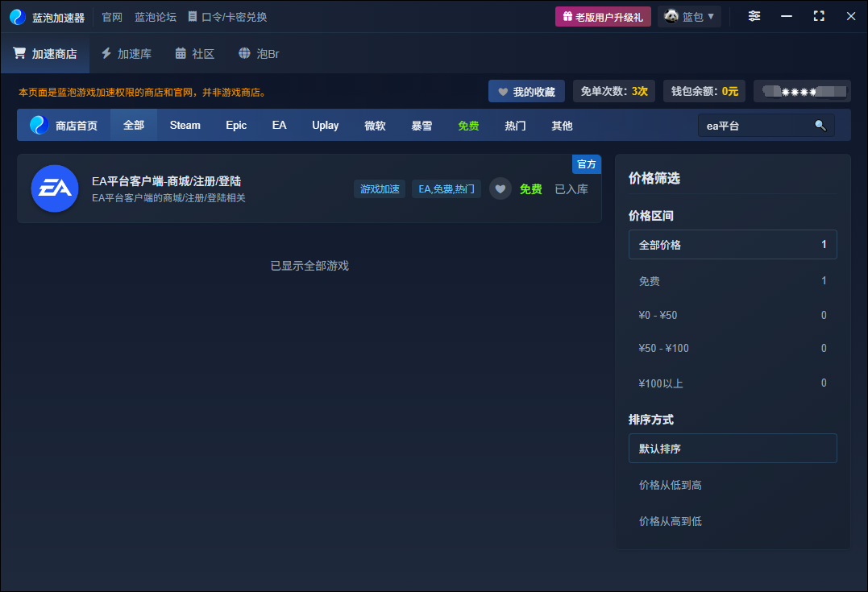Minimize the window

coord(786,16)
